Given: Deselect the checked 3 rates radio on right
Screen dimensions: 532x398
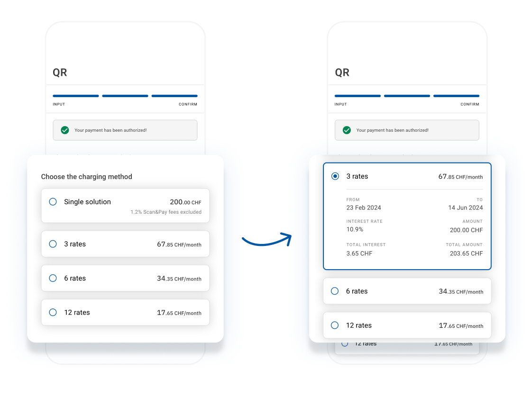Looking at the screenshot, I should coord(335,176).
